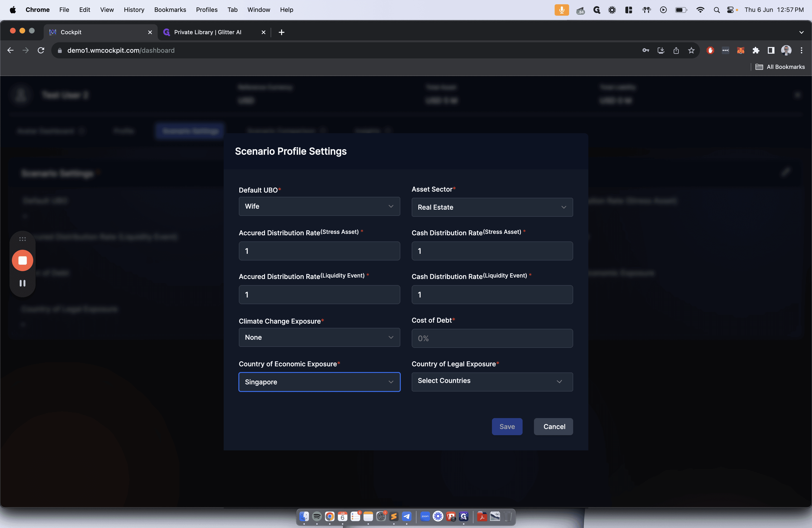This screenshot has height=528, width=812.
Task: Expand the tab search chevron
Action: tap(801, 32)
